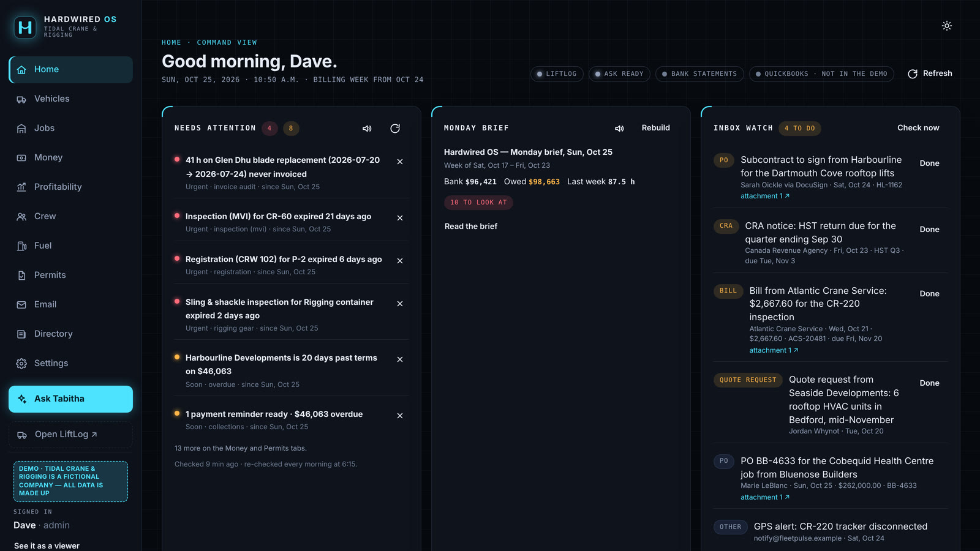Click the Settings gear icon
Screen dimensions: 980x551
21,364
